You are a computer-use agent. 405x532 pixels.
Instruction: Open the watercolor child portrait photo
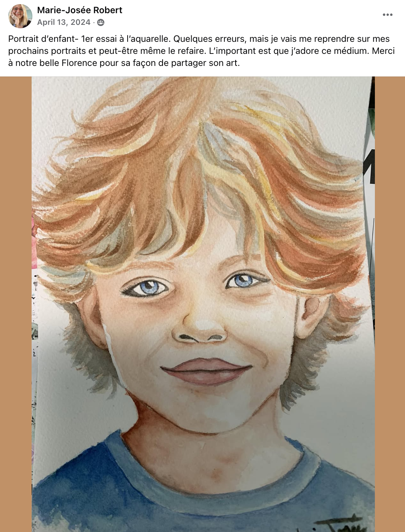pyautogui.click(x=203, y=304)
